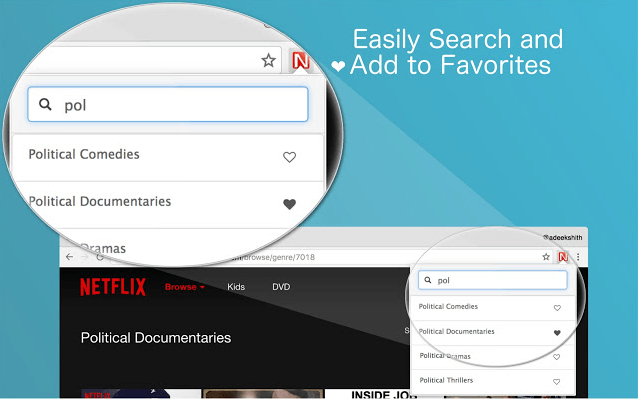Screen dimensions: 639x401
Task: Select Political Thrillers in the small popup
Action: (x=446, y=380)
